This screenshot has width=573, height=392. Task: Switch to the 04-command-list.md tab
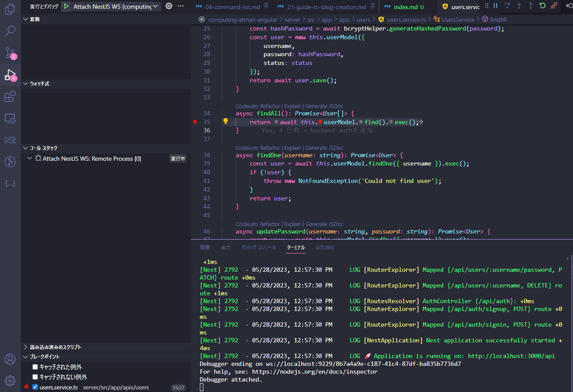click(x=232, y=7)
